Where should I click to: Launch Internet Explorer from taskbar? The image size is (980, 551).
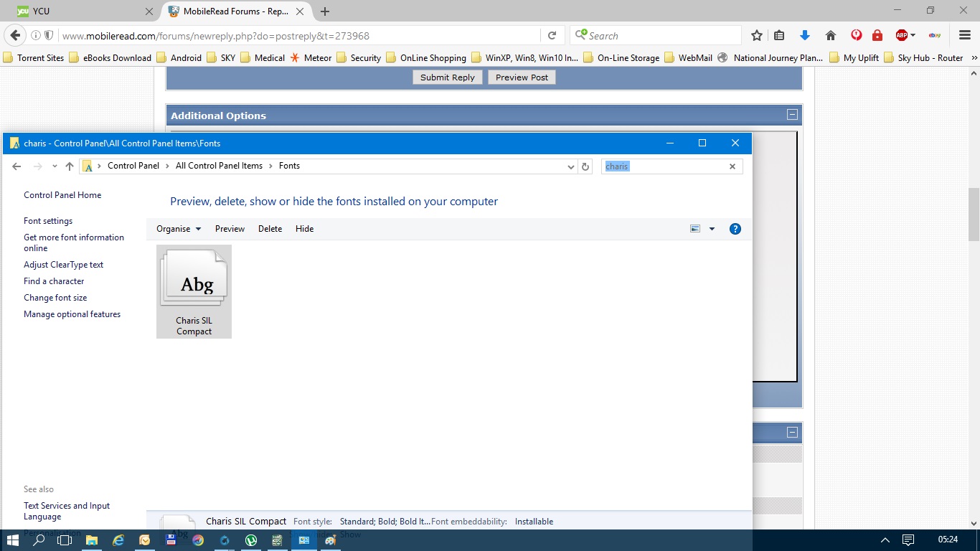118,540
